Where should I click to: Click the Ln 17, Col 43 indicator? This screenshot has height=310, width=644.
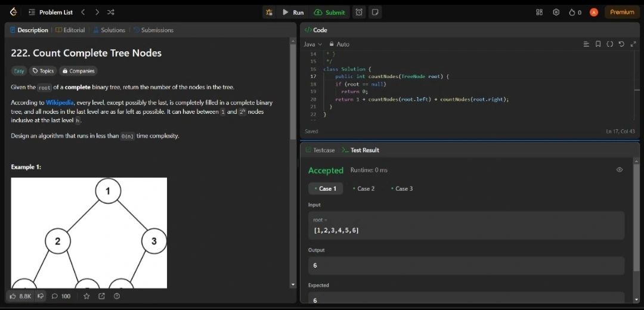coord(620,131)
